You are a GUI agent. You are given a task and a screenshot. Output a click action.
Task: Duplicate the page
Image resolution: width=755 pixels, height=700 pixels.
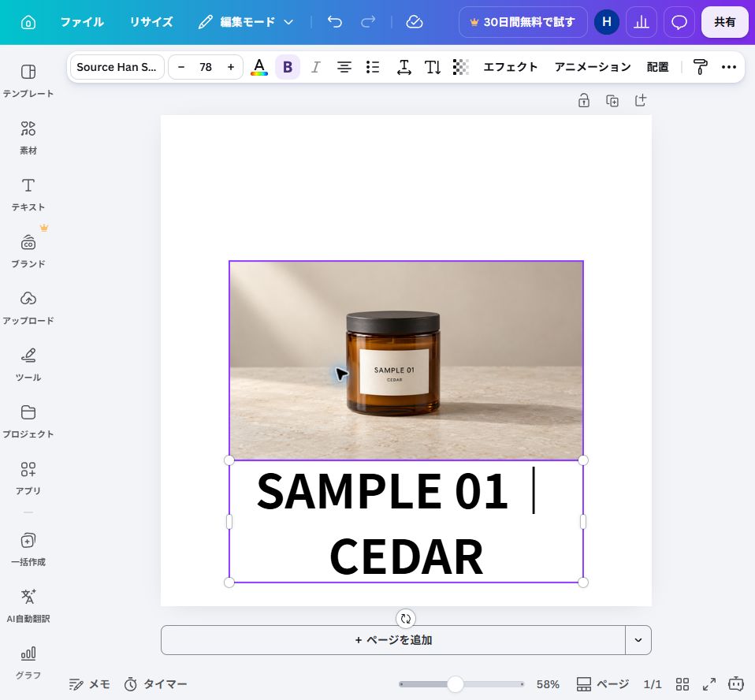[x=612, y=101]
